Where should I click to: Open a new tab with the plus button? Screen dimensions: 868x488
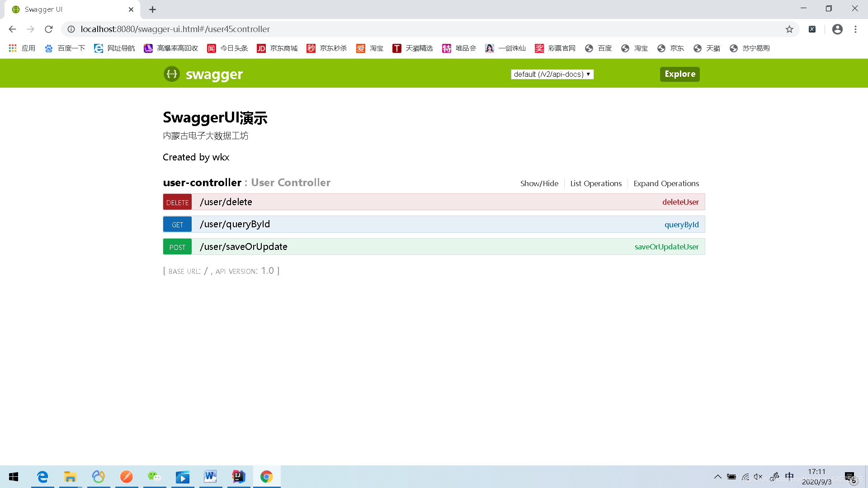coord(153,9)
